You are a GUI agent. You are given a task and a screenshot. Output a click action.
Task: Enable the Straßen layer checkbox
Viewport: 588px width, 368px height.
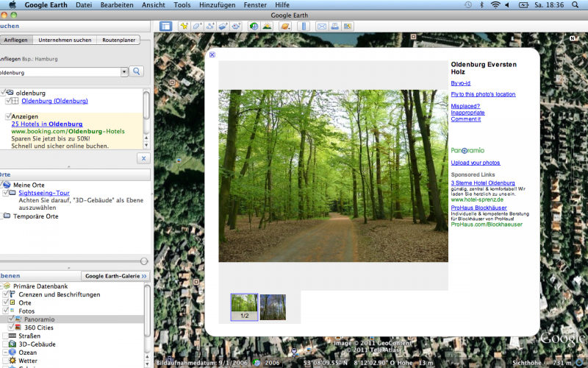4,336
